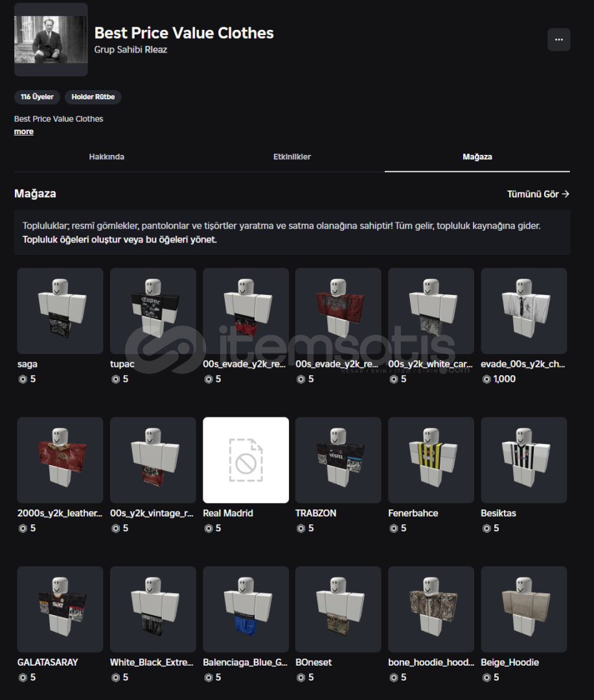Click the Beige_Hoodie item name

coord(510,662)
